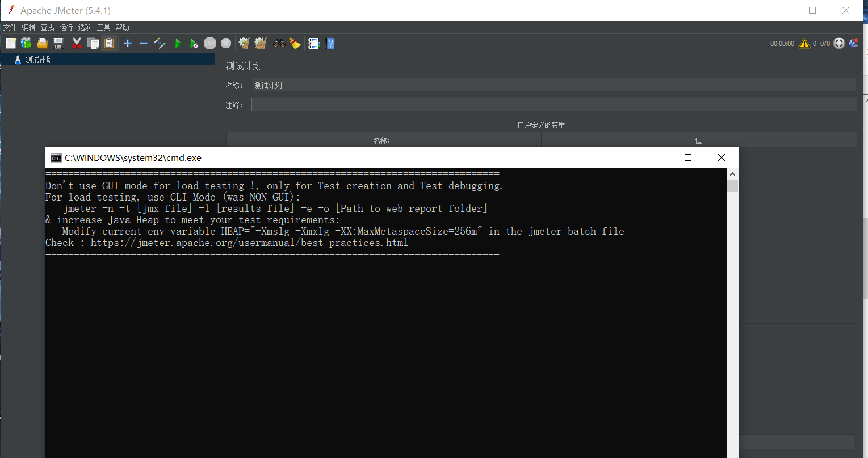Save test plan with floppy disk icon

tap(58, 43)
